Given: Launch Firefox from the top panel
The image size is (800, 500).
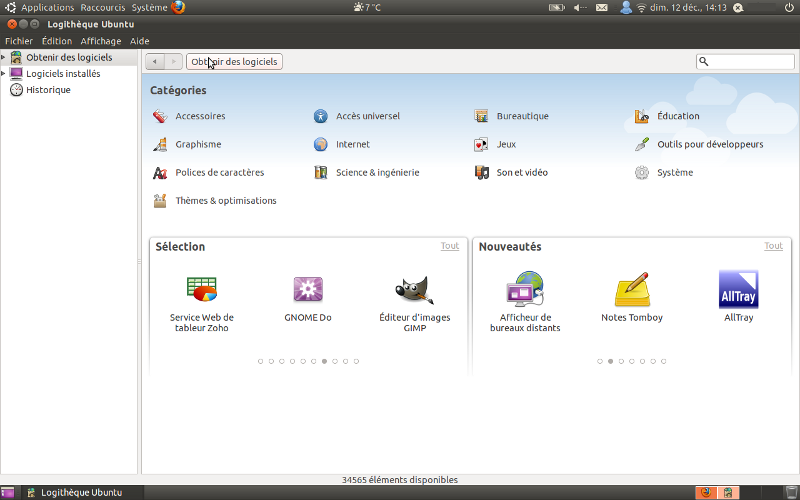Looking at the screenshot, I should coord(178,7).
